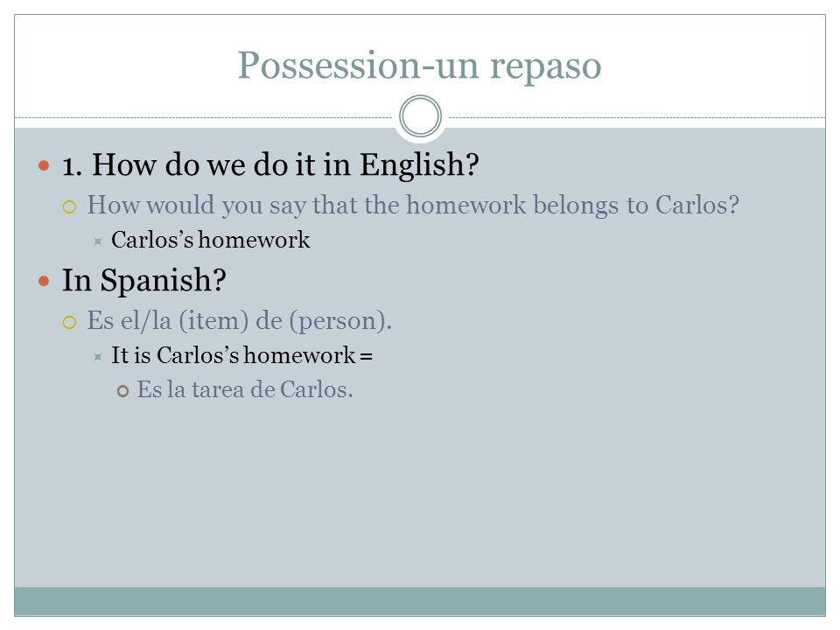
Task: Click the small star bullet before 'Carlos's homework'
Action: 97,241
